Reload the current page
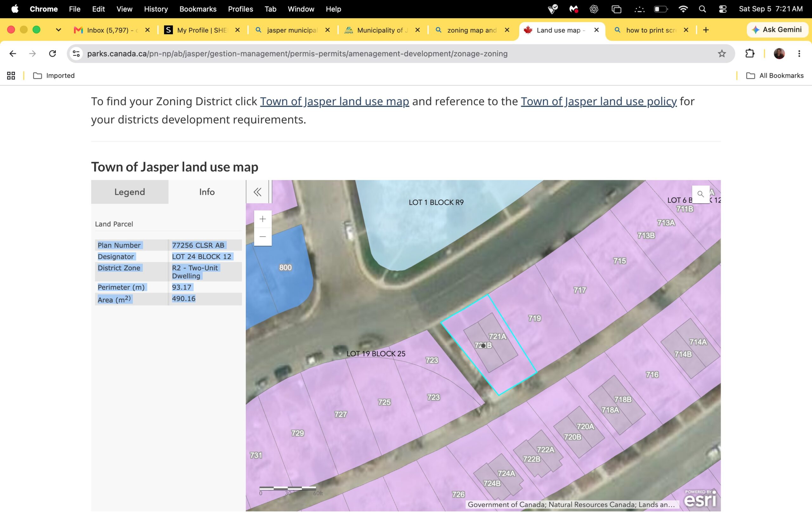 coord(53,54)
